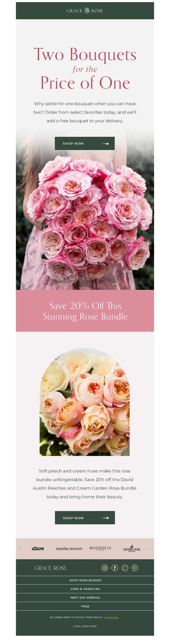
Task: Click the Grace Rose header logo
Action: click(85, 11)
